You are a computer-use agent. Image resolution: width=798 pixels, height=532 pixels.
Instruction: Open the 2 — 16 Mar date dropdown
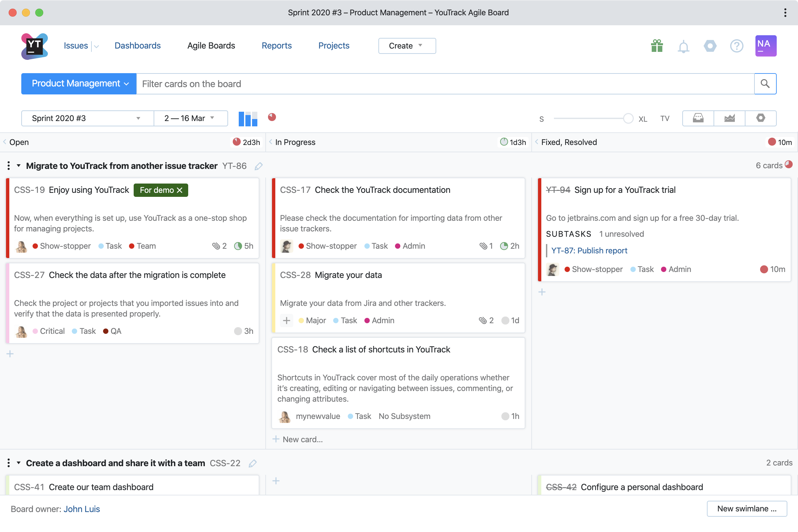click(x=191, y=118)
